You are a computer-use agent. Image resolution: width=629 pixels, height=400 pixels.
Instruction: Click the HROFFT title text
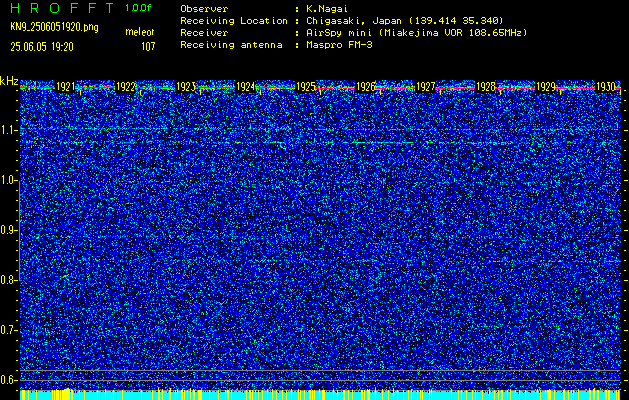62,8
